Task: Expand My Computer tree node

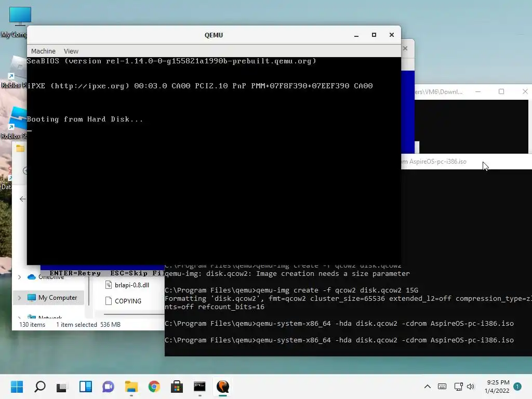Action: pyautogui.click(x=19, y=298)
